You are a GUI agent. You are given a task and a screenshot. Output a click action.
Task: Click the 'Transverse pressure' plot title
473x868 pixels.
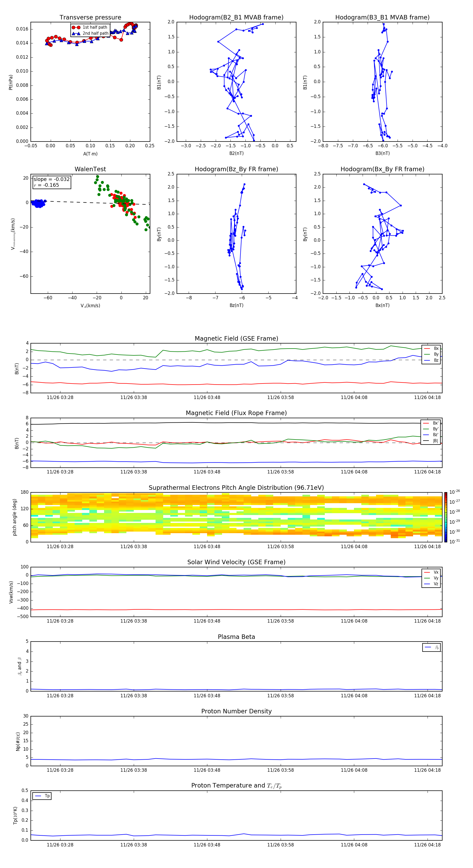pos(90,18)
